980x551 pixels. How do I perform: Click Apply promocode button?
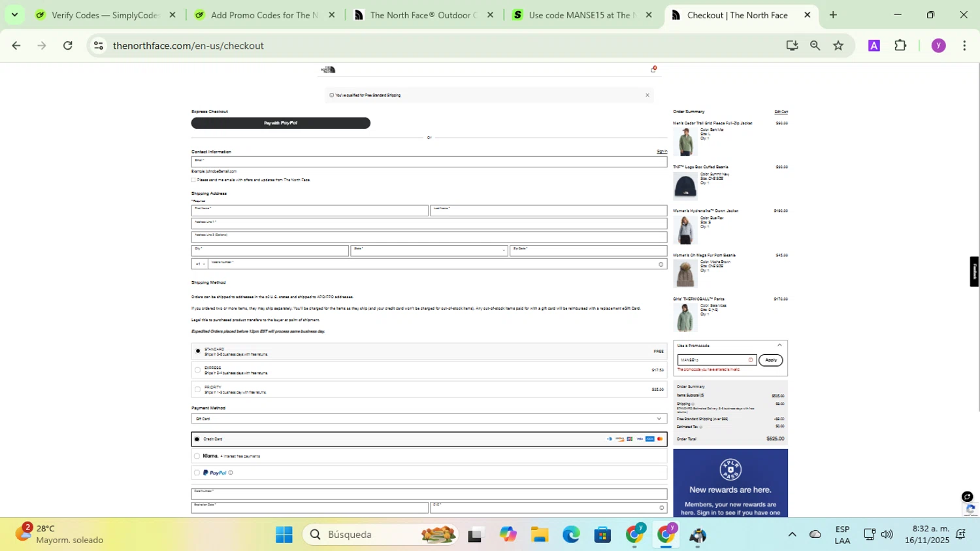(771, 360)
